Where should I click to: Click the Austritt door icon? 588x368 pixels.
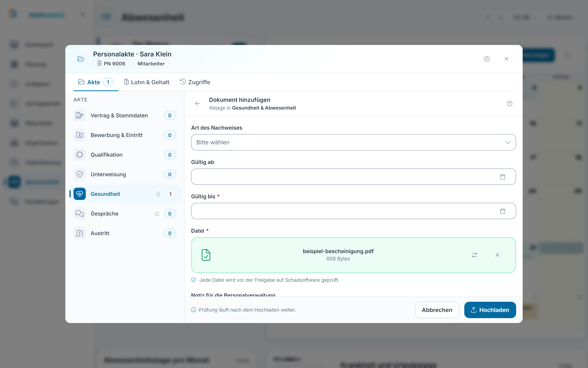point(79,233)
